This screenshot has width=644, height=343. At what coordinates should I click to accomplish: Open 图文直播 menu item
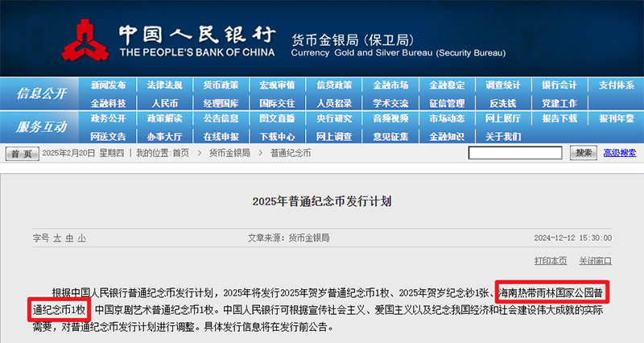pyautogui.click(x=277, y=118)
